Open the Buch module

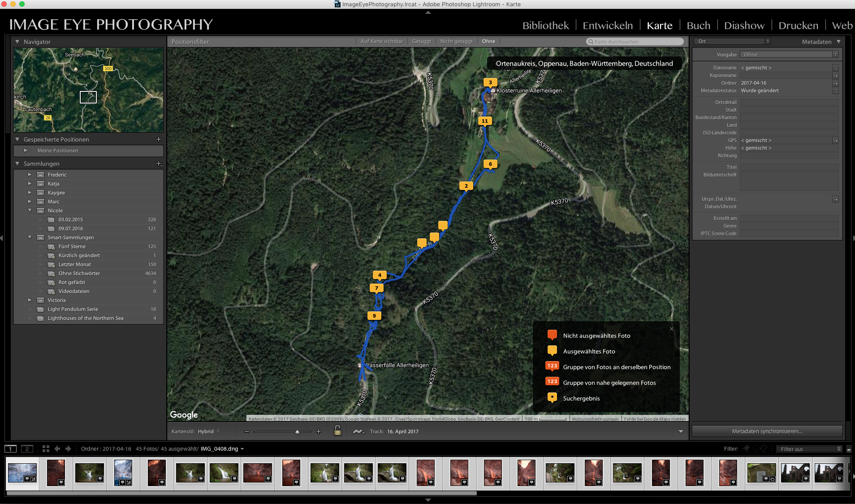pos(698,26)
